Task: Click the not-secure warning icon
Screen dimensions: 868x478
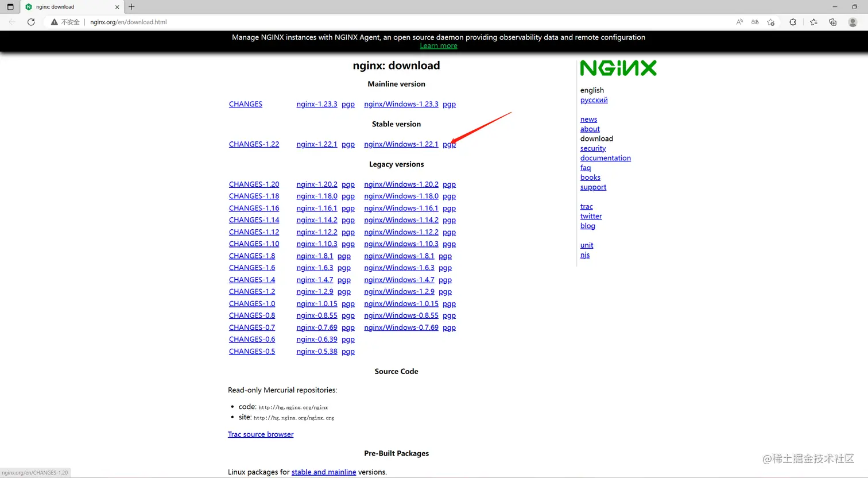Action: coord(54,22)
